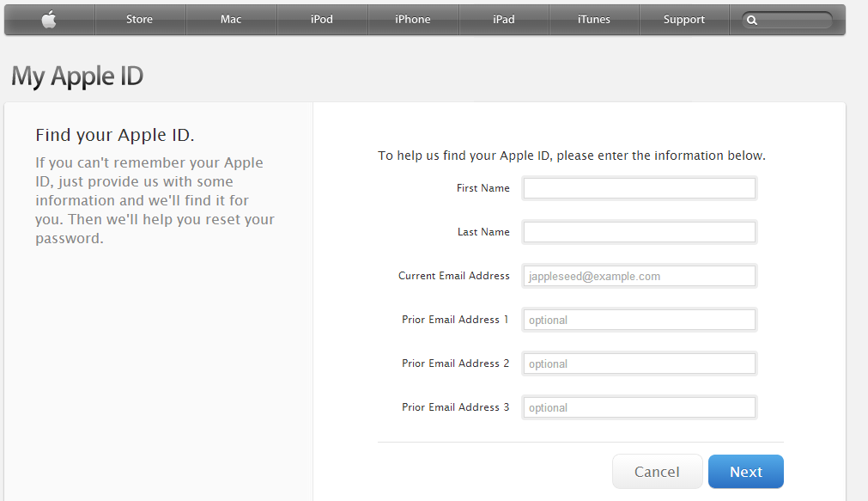Click the "If you can't remember your Apple ID" paragraph

click(155, 200)
